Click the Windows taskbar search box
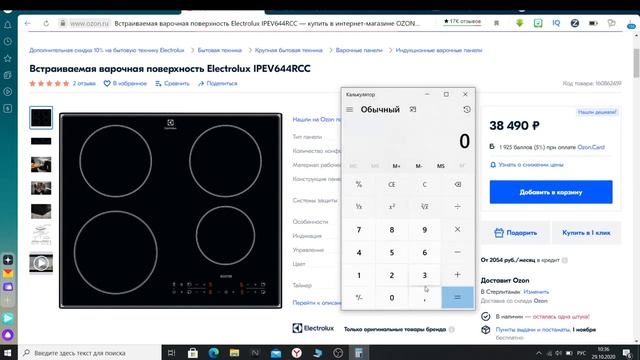 point(90,353)
